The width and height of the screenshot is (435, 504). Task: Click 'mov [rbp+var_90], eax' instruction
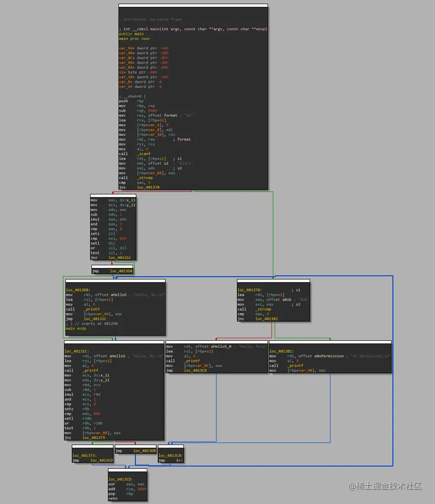298,370
